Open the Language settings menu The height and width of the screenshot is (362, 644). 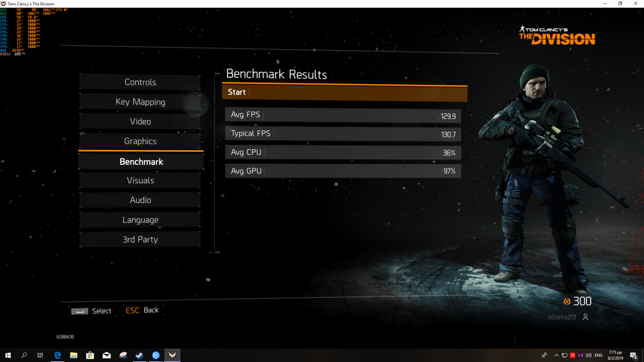tap(140, 220)
